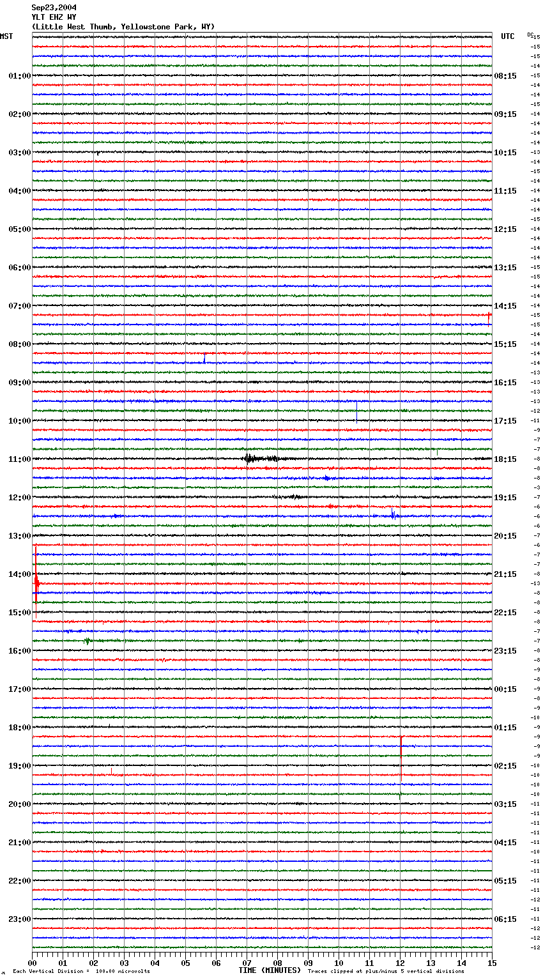Click the date header Sep23,2004

click(54, 8)
